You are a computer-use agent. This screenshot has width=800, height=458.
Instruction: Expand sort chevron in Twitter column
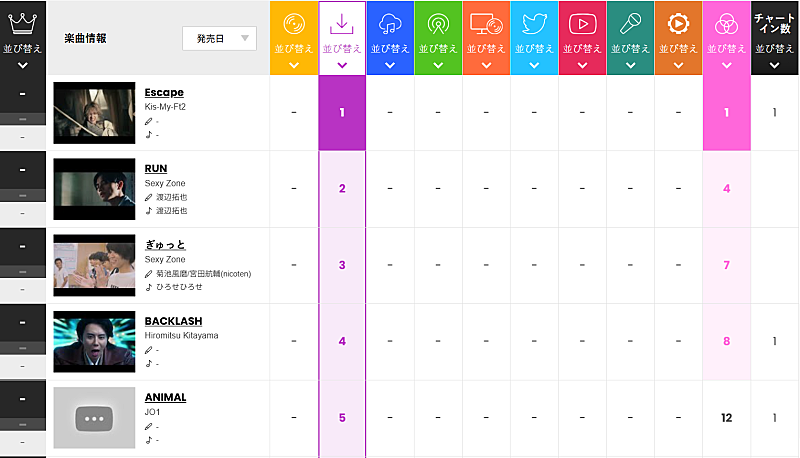[x=534, y=65]
